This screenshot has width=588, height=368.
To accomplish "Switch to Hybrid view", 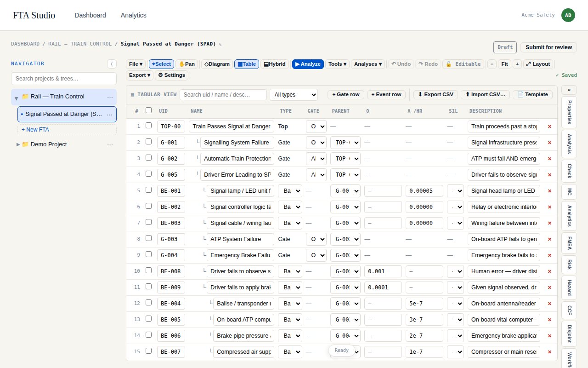I will (274, 64).
